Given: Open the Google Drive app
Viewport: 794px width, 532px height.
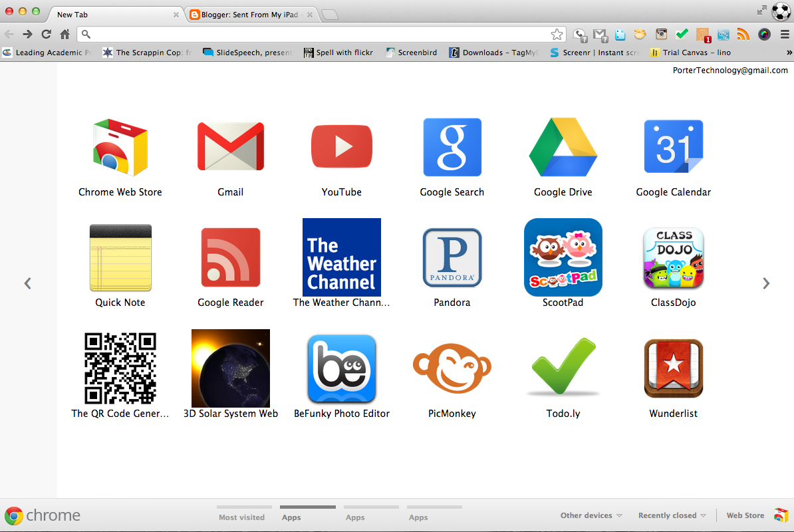Looking at the screenshot, I should coord(563,147).
